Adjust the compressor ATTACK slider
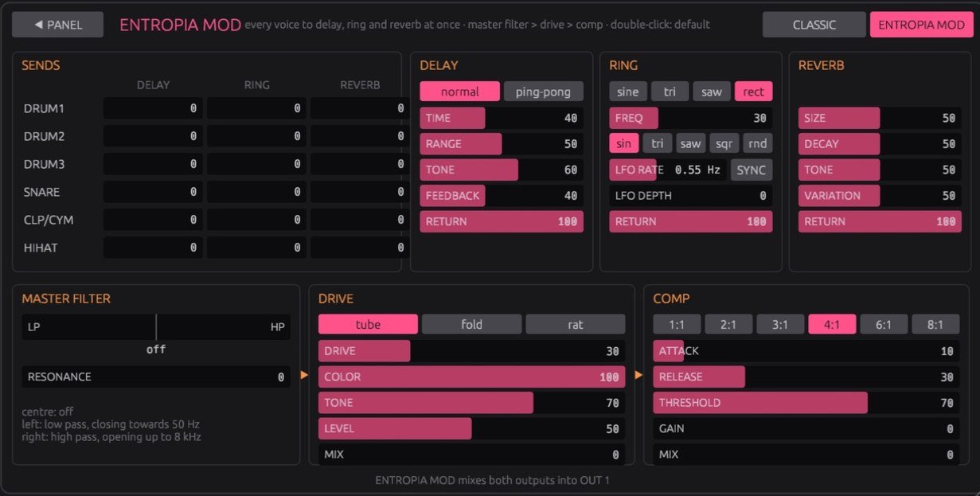Viewport: 980px width, 496px height. [806, 351]
